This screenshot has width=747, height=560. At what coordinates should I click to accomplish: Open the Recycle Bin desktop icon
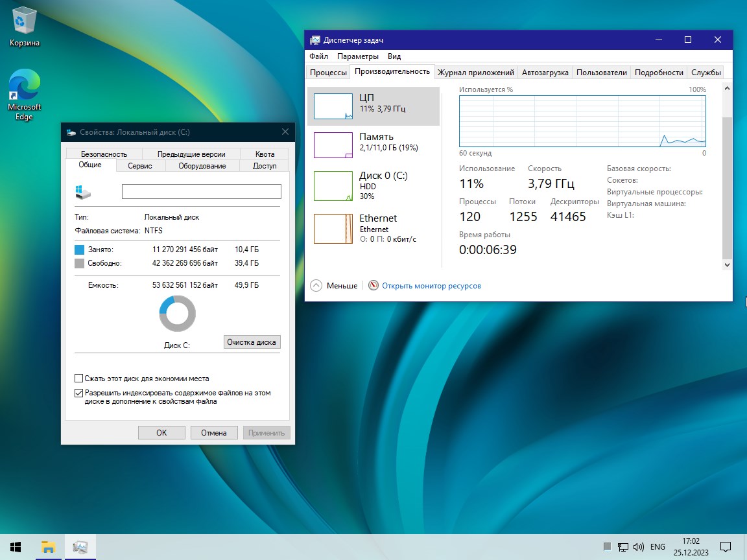coord(24,23)
